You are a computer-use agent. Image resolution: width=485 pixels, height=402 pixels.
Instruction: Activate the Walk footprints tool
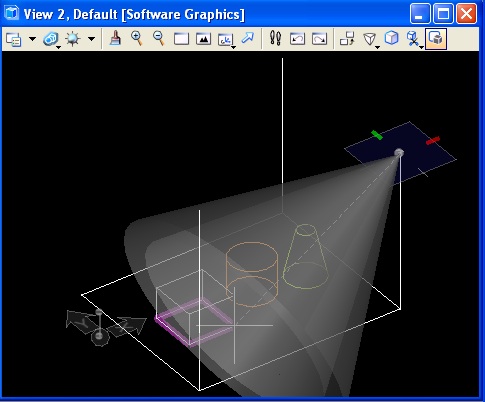pos(275,38)
